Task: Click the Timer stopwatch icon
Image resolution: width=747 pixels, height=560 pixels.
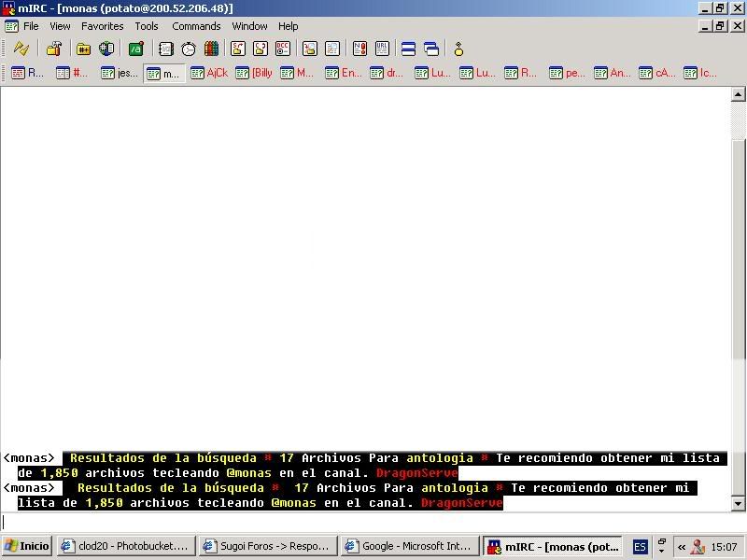Action: tap(189, 49)
